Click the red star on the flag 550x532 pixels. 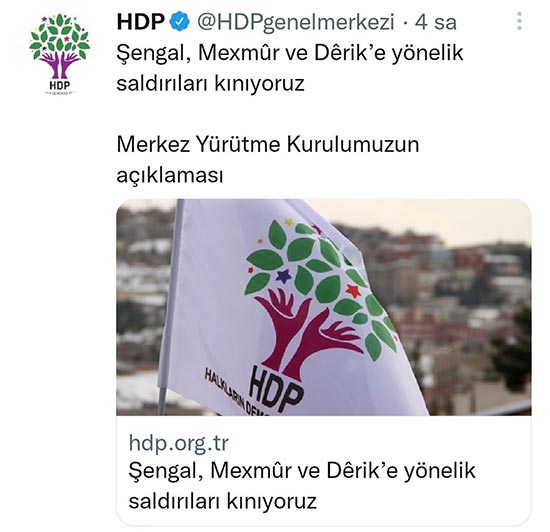click(353, 291)
